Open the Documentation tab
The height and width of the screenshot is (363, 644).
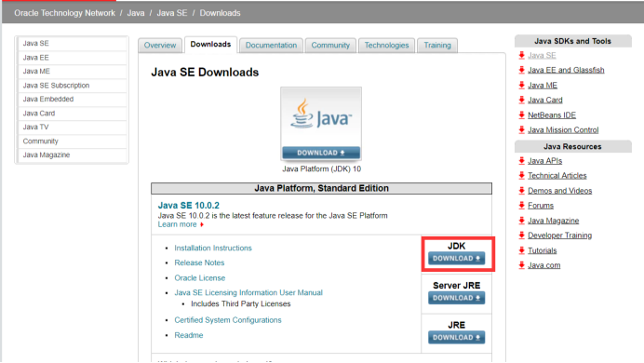(x=271, y=46)
